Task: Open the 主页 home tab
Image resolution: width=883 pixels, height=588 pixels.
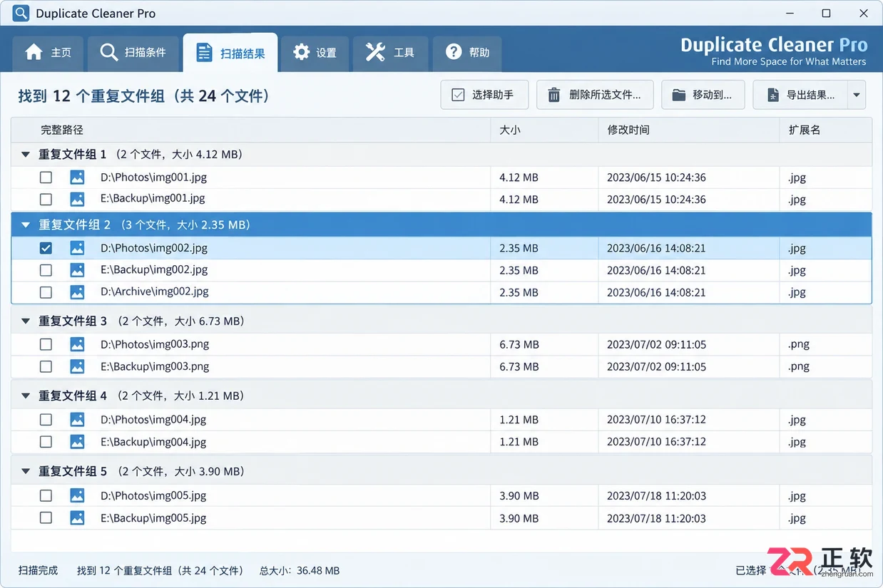Action: click(49, 53)
